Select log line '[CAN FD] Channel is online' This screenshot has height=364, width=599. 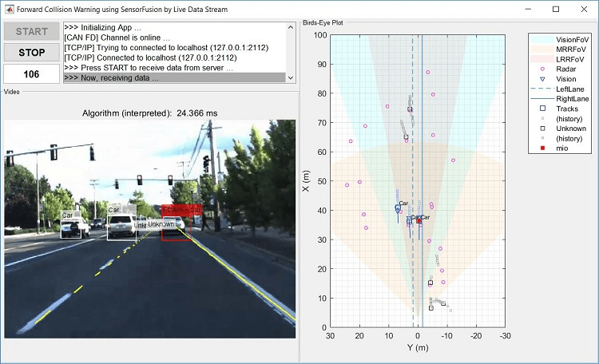click(x=175, y=38)
